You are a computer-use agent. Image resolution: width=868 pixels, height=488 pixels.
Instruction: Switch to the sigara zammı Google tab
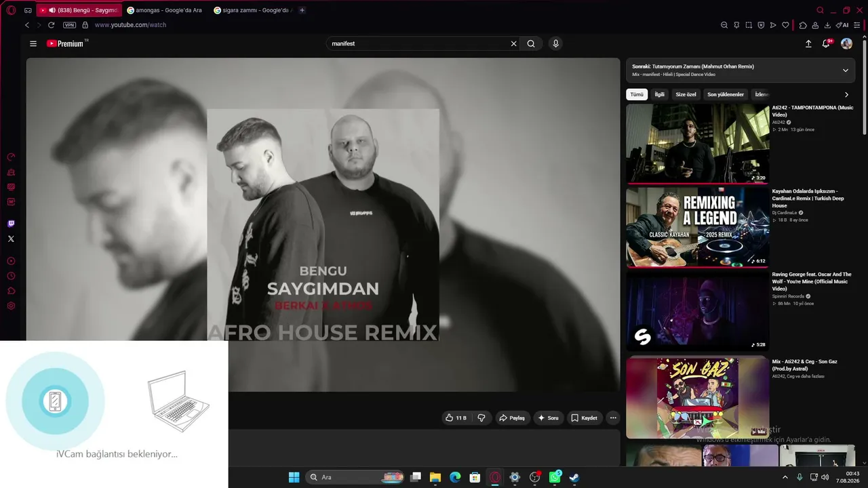252,10
